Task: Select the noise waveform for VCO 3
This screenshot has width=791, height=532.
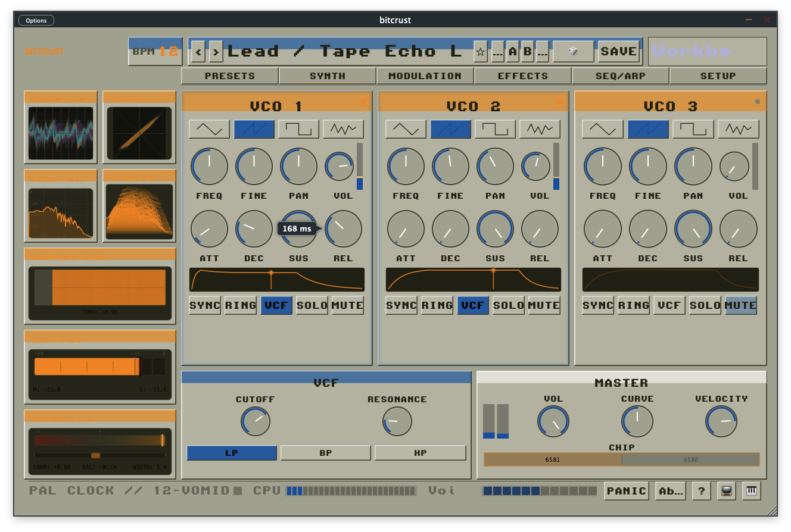Action: coord(738,129)
